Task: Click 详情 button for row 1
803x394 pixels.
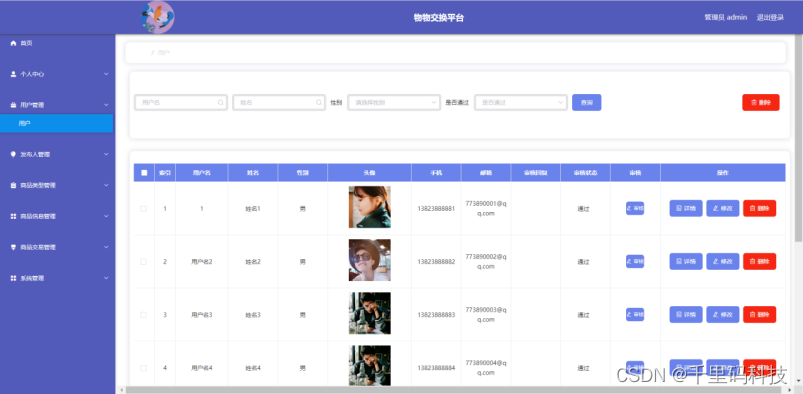Action: point(686,209)
